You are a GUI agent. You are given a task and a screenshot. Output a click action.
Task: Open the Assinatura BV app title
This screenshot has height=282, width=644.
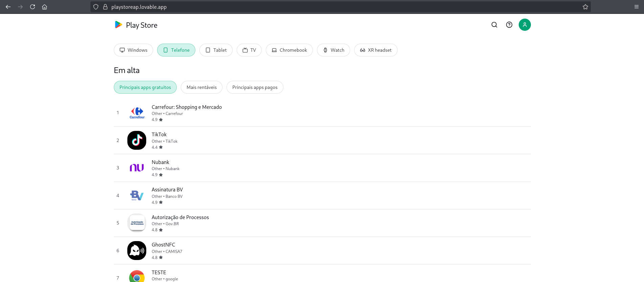click(x=167, y=190)
